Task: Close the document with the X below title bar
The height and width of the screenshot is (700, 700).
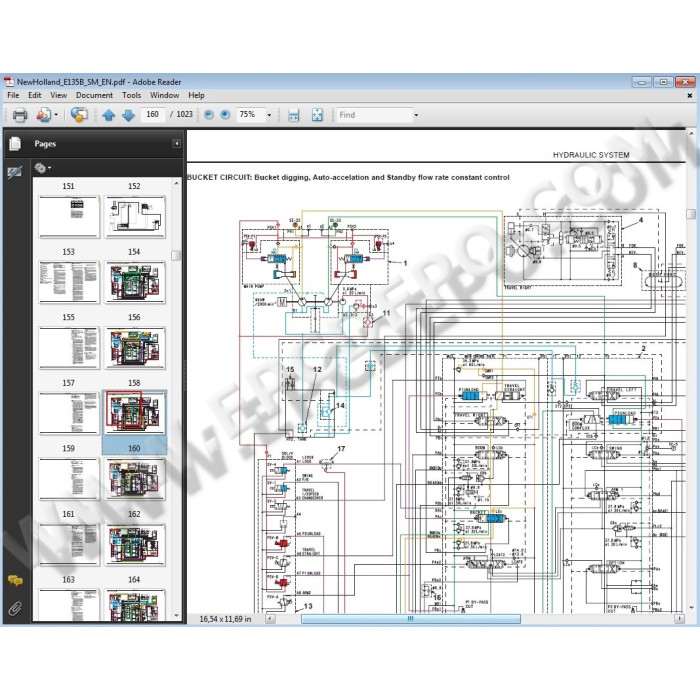Action: pyautogui.click(x=690, y=96)
